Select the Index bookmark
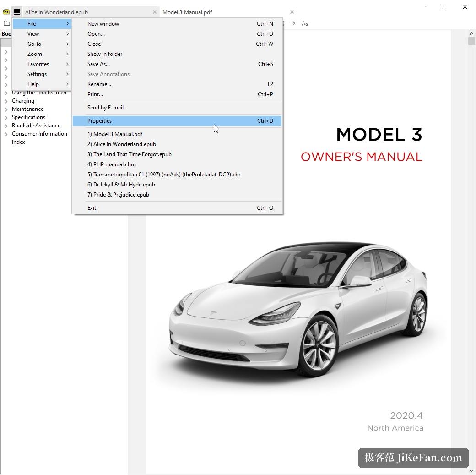The width and height of the screenshot is (476, 475). pos(18,142)
